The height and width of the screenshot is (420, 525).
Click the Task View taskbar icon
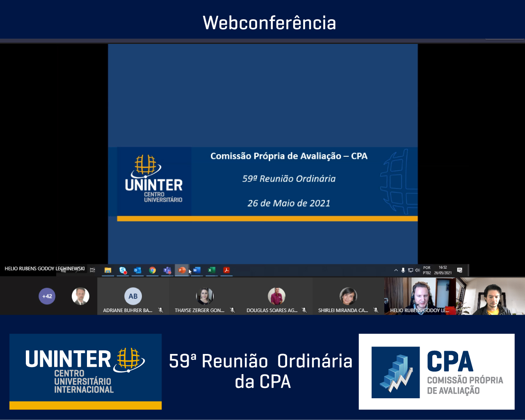(93, 270)
